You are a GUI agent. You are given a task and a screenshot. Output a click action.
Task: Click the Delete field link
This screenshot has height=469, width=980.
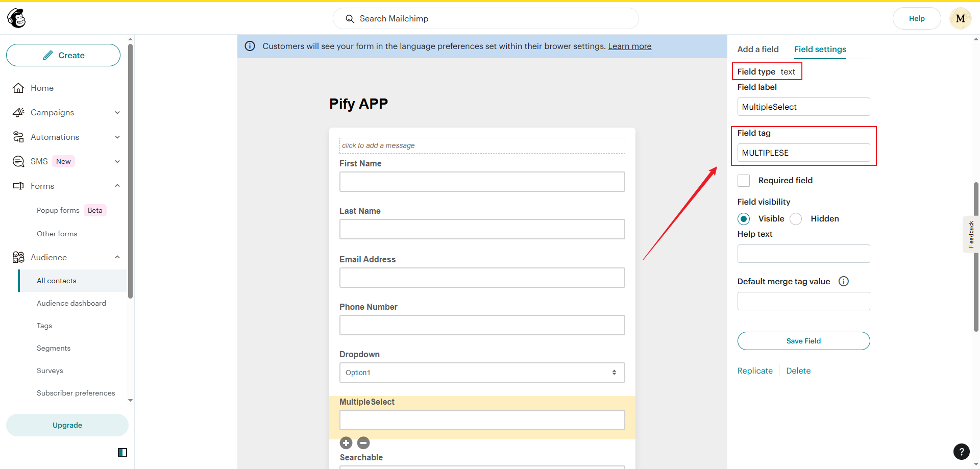(798, 371)
